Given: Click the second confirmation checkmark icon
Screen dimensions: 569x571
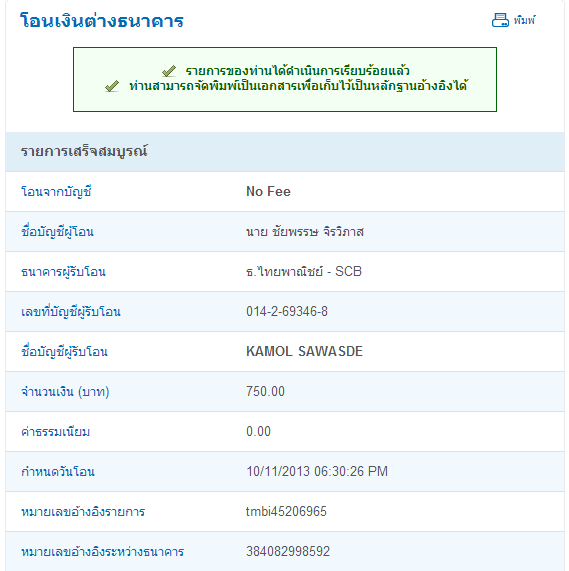Looking at the screenshot, I should click(x=112, y=86).
